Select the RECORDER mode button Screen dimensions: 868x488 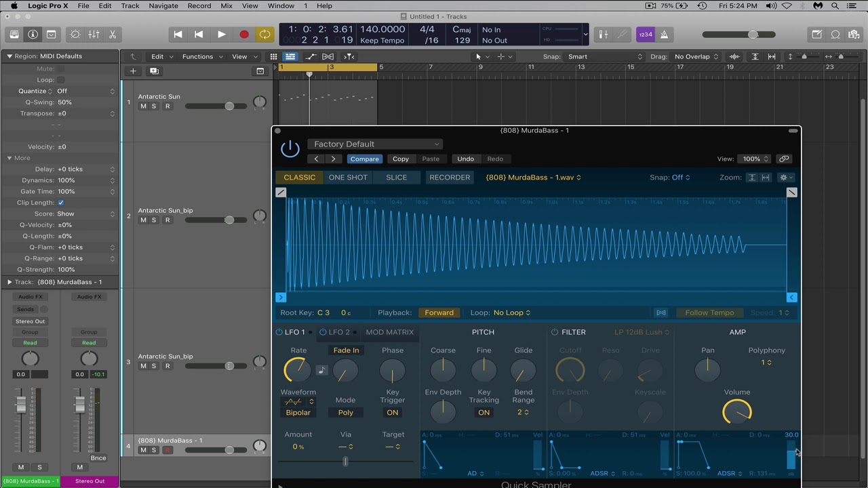pyautogui.click(x=450, y=178)
